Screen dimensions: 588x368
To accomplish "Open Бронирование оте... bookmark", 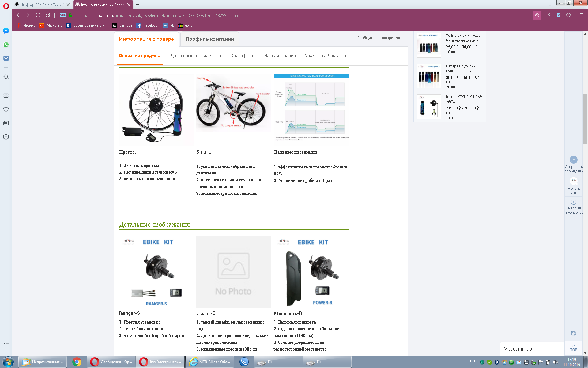I will (x=87, y=25).
